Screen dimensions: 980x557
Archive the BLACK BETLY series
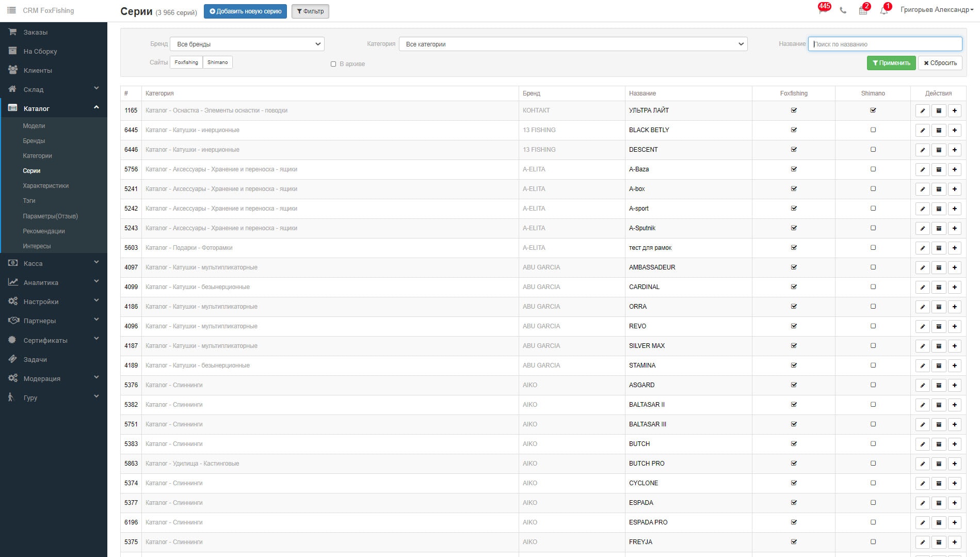pos(939,130)
